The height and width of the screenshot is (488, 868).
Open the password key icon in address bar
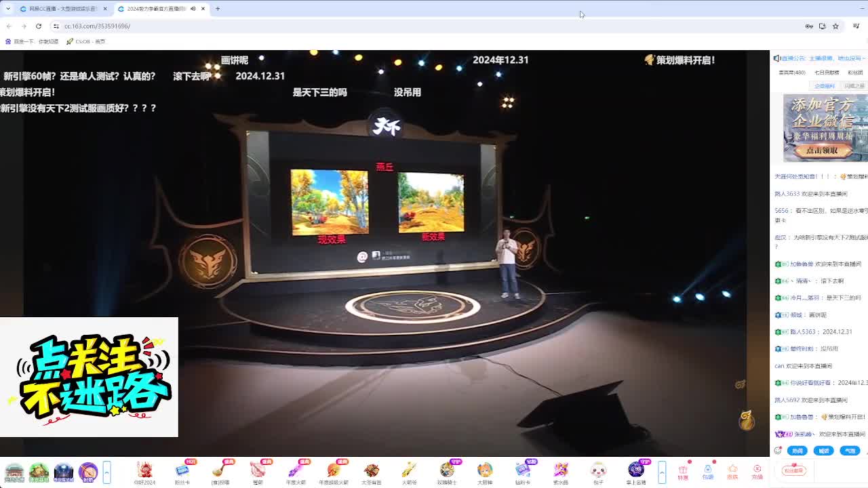tap(809, 26)
